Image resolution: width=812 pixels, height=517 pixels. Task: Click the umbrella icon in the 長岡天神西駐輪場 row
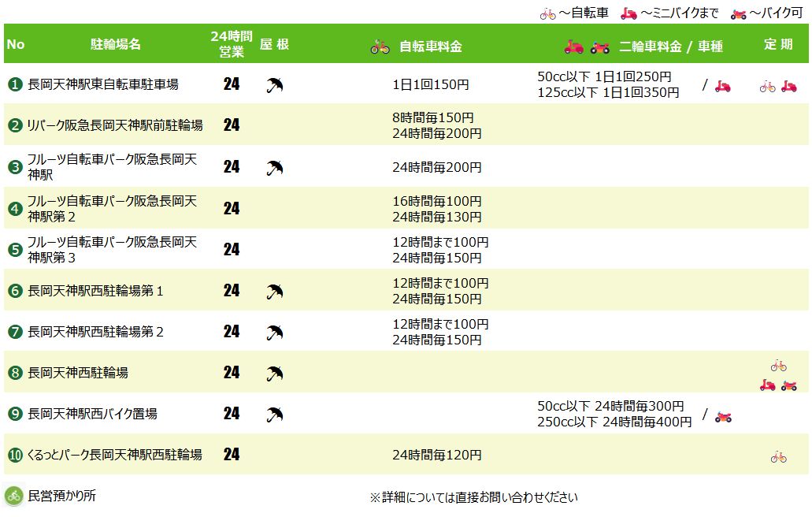click(x=275, y=373)
